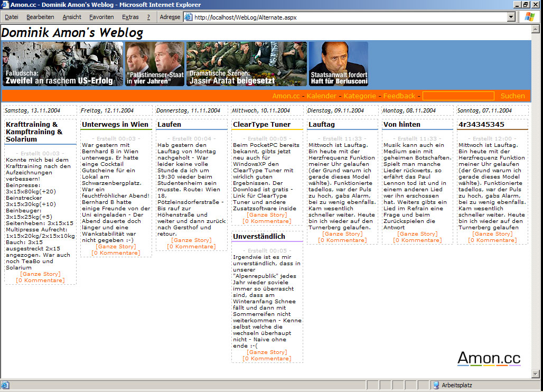The width and height of the screenshot is (543, 392).
Task: Open Kommentare for 4r34345345 post
Action: click(492, 240)
